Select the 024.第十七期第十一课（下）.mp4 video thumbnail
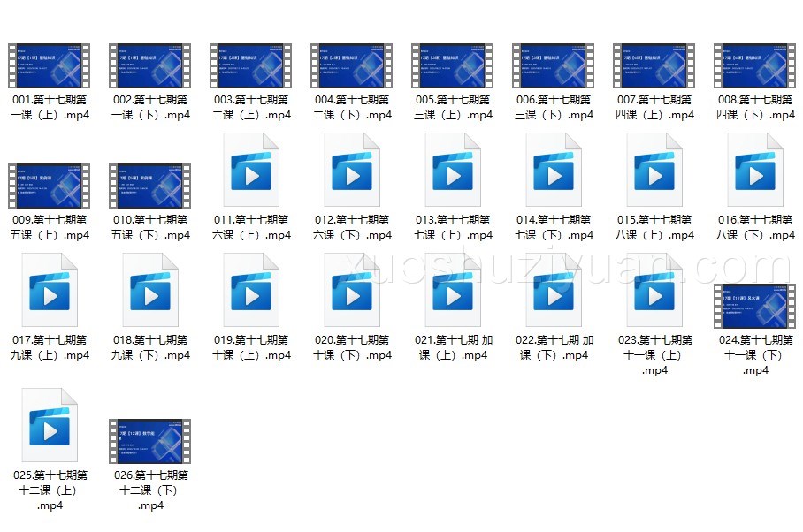Image resolution: width=803 pixels, height=532 pixels. 755,306
